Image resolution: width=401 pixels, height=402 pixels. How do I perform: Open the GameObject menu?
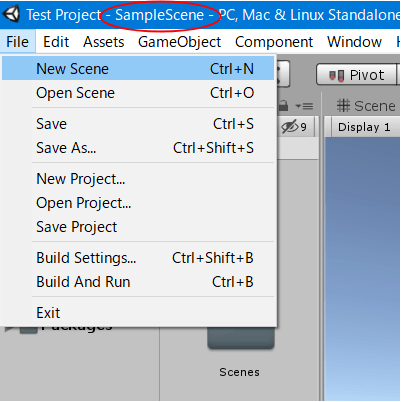click(179, 42)
